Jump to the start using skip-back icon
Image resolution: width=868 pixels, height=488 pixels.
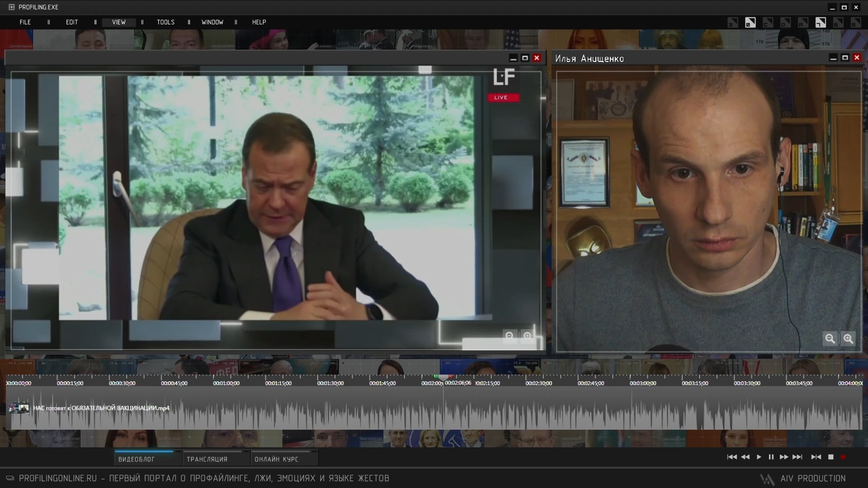[x=731, y=457]
